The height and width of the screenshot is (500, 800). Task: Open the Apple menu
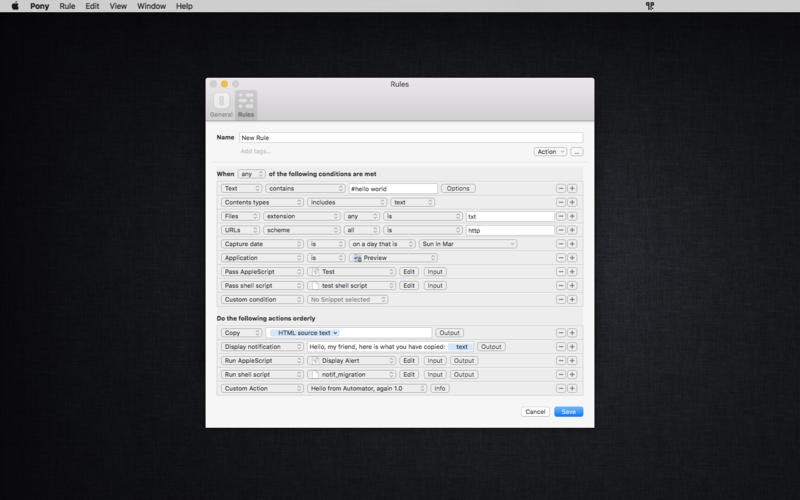coord(14,6)
